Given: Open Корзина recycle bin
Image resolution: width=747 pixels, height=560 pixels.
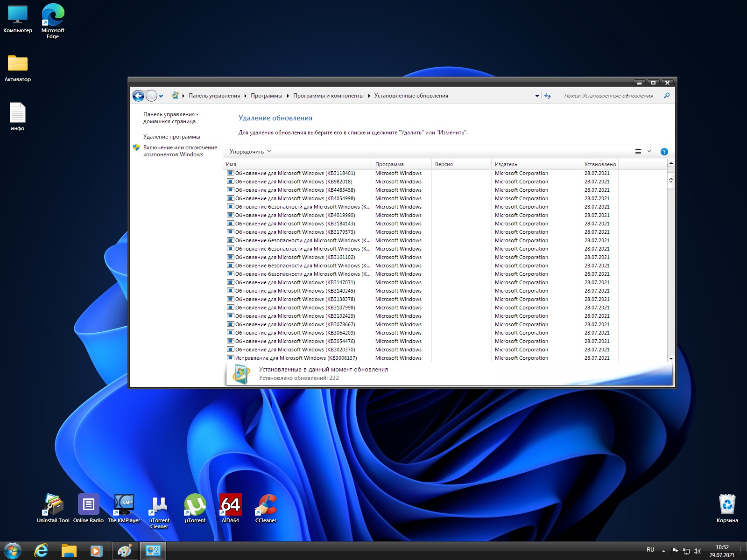Looking at the screenshot, I should (x=727, y=509).
